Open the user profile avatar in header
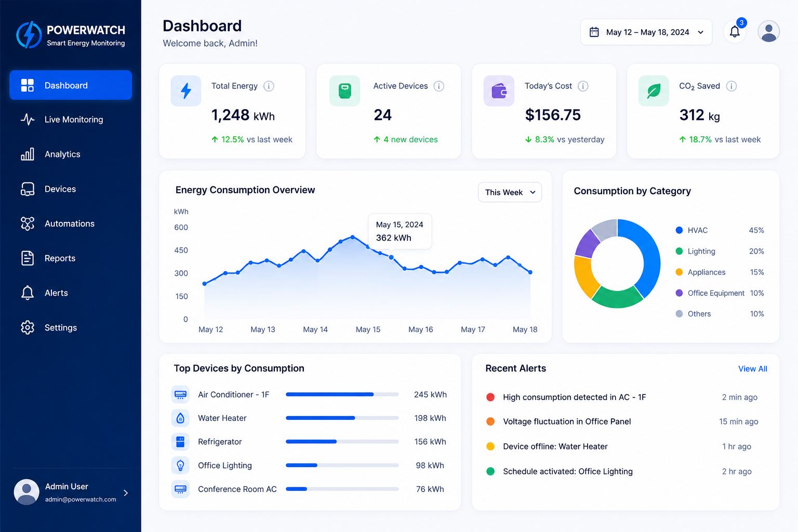 click(768, 32)
